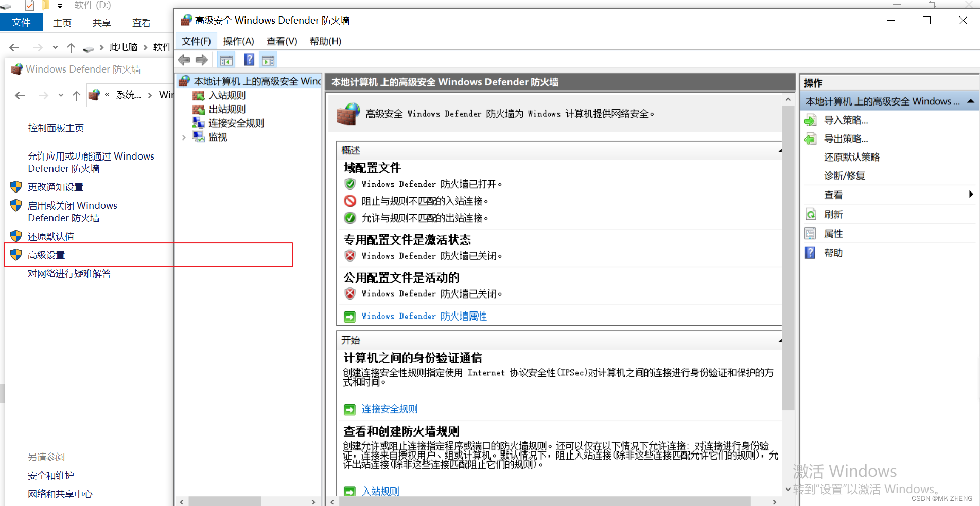Click Back arrow in File Explorer
Viewport: 980px width, 506px height.
point(14,47)
